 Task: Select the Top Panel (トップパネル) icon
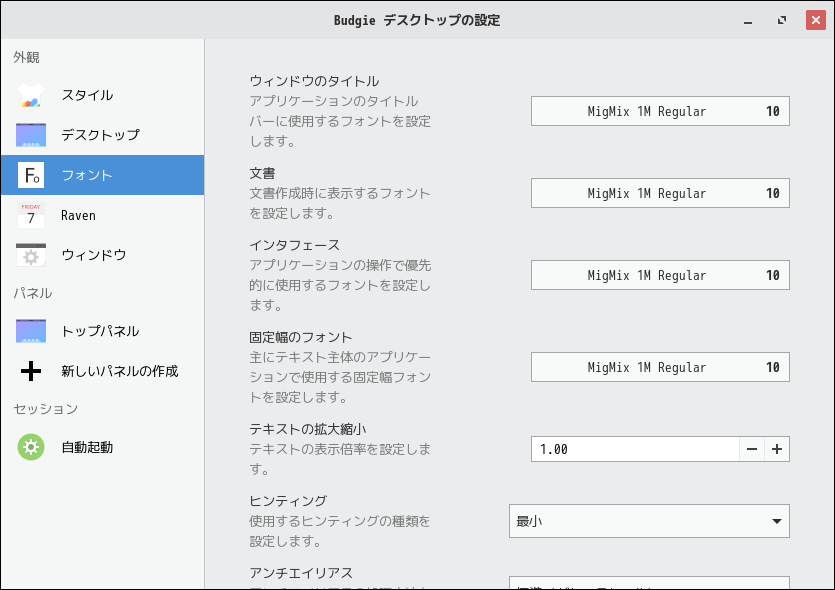[31, 331]
